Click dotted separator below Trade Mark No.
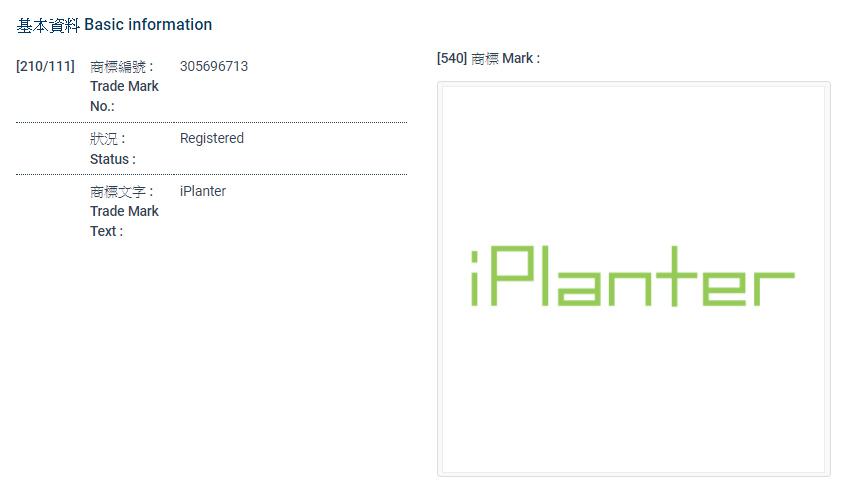 coord(211,122)
